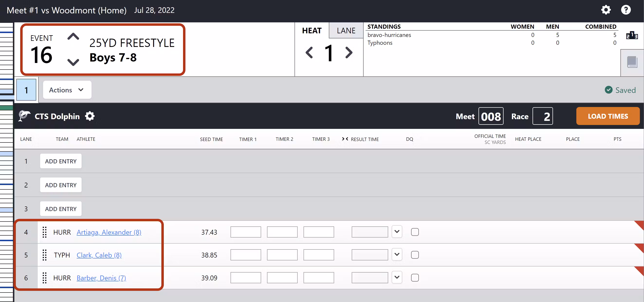Move to next event with down chevron
This screenshot has width=644, height=302.
click(73, 62)
